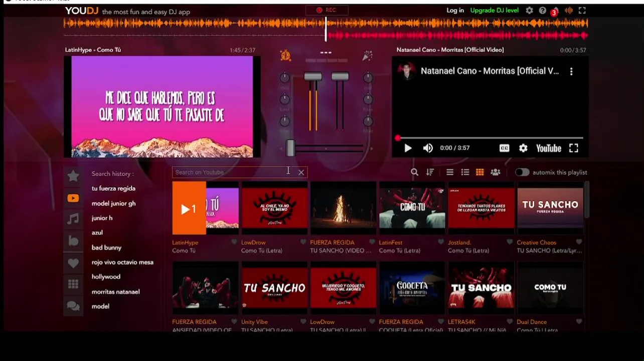Click the sort order icon
The height and width of the screenshot is (361, 644).
430,172
